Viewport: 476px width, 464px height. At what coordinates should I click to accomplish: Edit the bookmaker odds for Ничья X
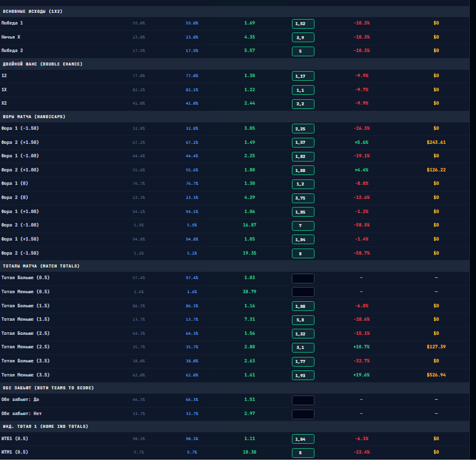pos(303,38)
